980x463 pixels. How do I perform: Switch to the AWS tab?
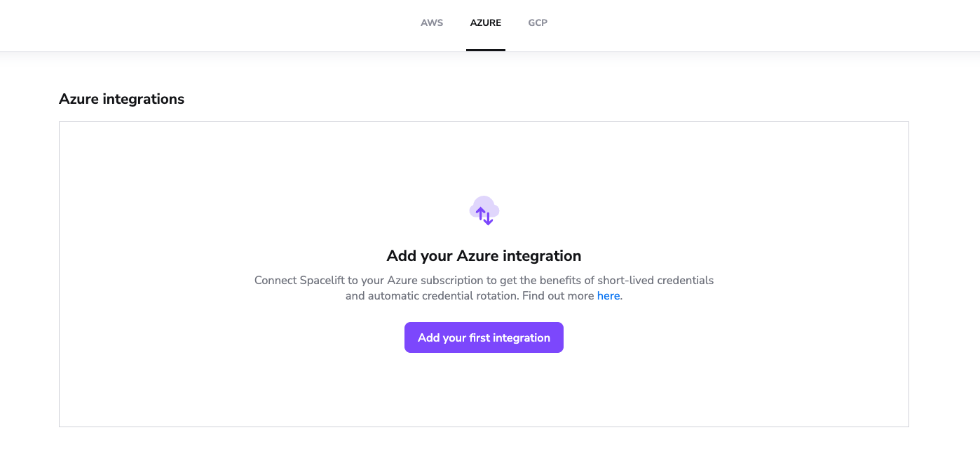(x=432, y=22)
